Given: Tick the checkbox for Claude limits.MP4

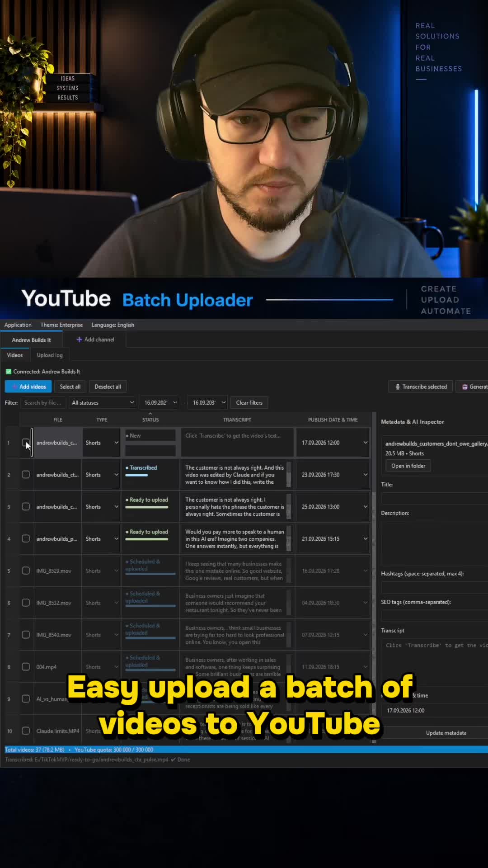Looking at the screenshot, I should [x=26, y=731].
